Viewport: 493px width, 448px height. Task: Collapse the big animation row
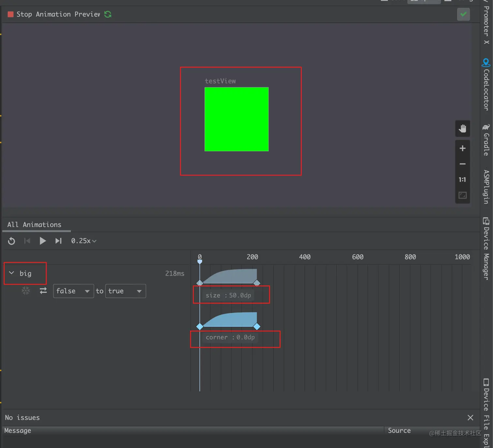pyautogui.click(x=11, y=273)
